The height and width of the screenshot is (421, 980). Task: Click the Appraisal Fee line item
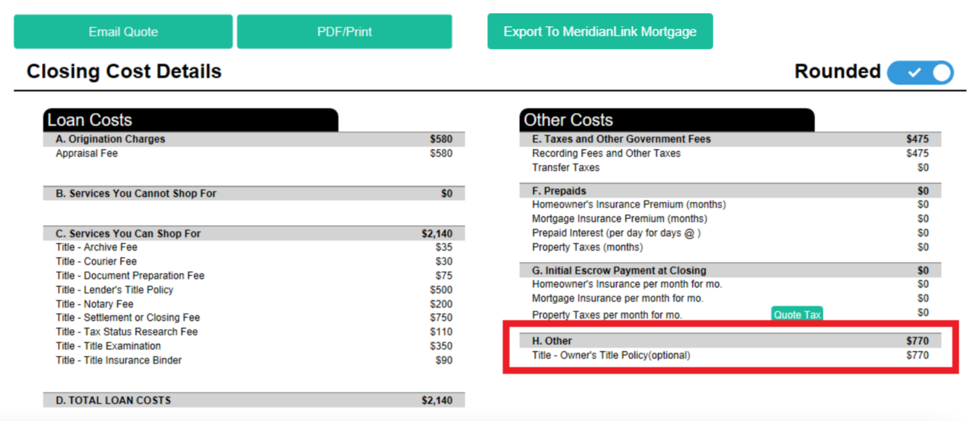pos(254,154)
